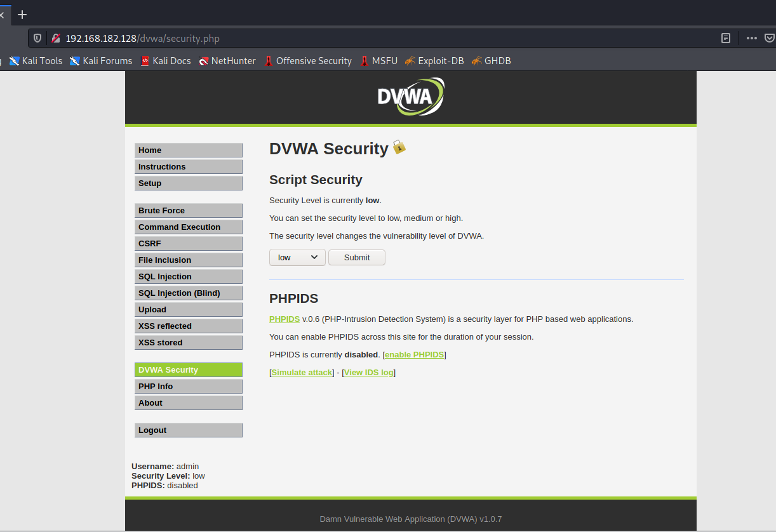Screen dimensions: 776x532
Task: Open Brute Force vulnerability page
Action: [189, 210]
